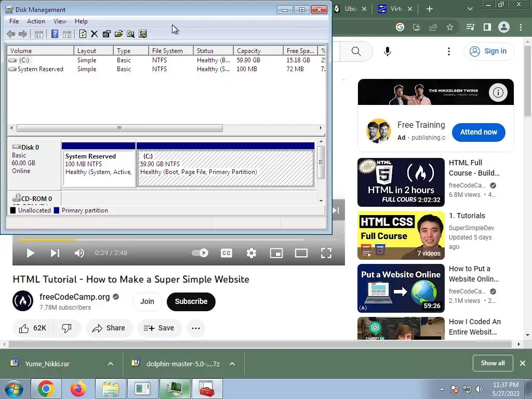
Task: Open HTML in 2 hours video thumbnail
Action: click(401, 182)
